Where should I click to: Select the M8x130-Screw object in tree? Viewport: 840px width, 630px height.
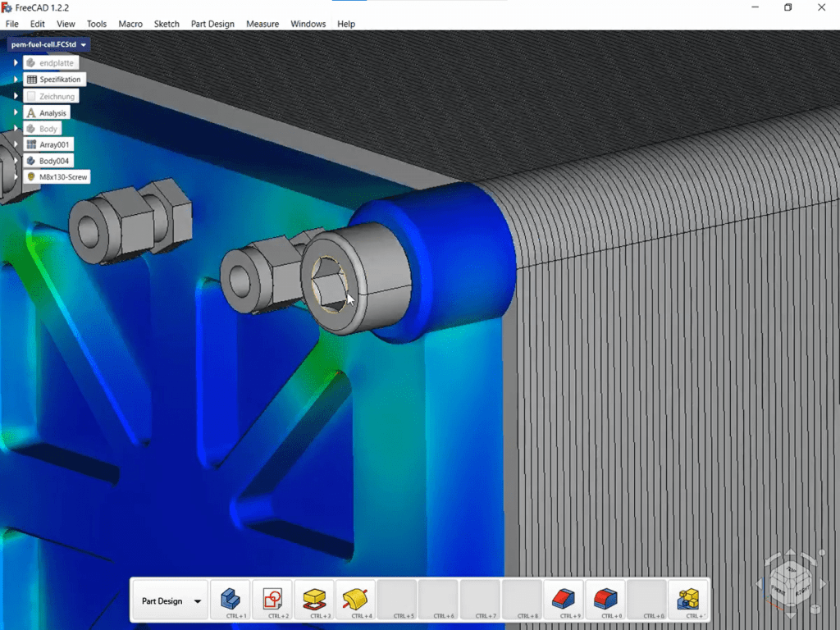(63, 177)
